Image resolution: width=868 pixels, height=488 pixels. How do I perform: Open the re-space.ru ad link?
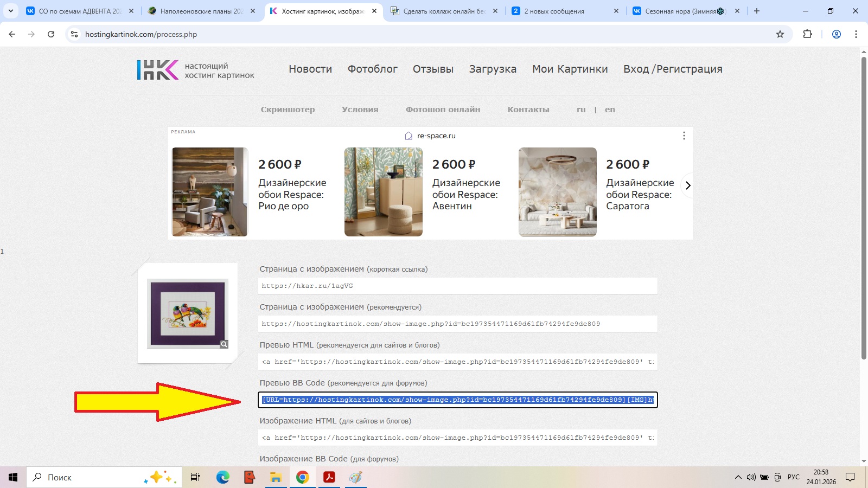coord(436,136)
